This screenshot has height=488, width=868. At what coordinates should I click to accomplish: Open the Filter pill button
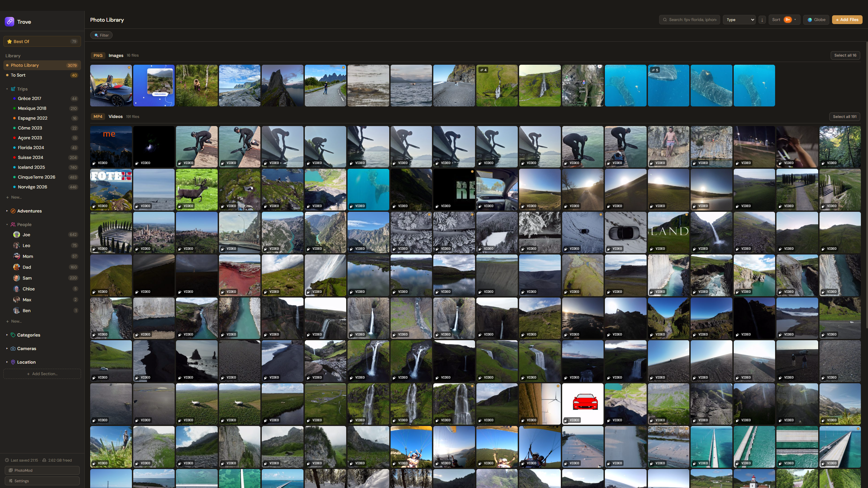pyautogui.click(x=101, y=35)
